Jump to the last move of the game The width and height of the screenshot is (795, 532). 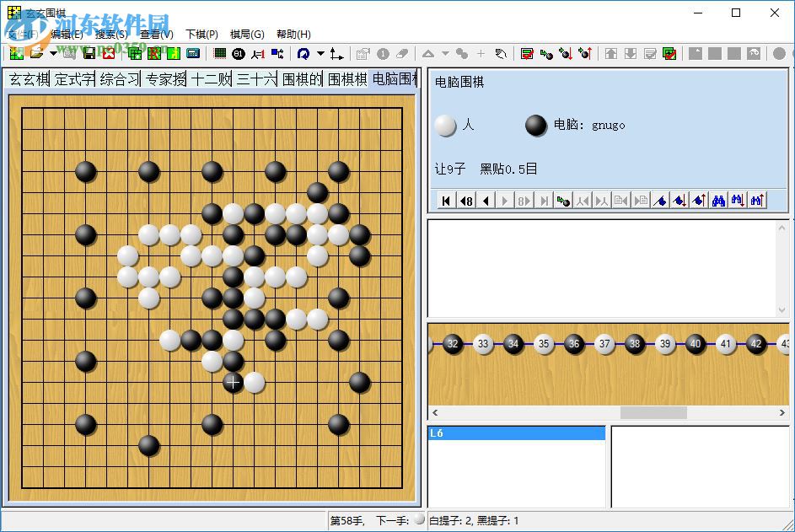click(542, 200)
